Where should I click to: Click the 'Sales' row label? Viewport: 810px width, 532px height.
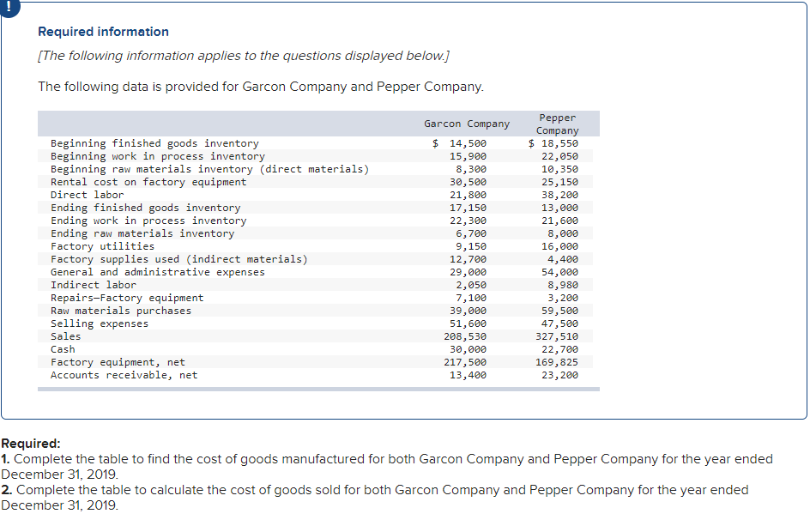point(65,336)
